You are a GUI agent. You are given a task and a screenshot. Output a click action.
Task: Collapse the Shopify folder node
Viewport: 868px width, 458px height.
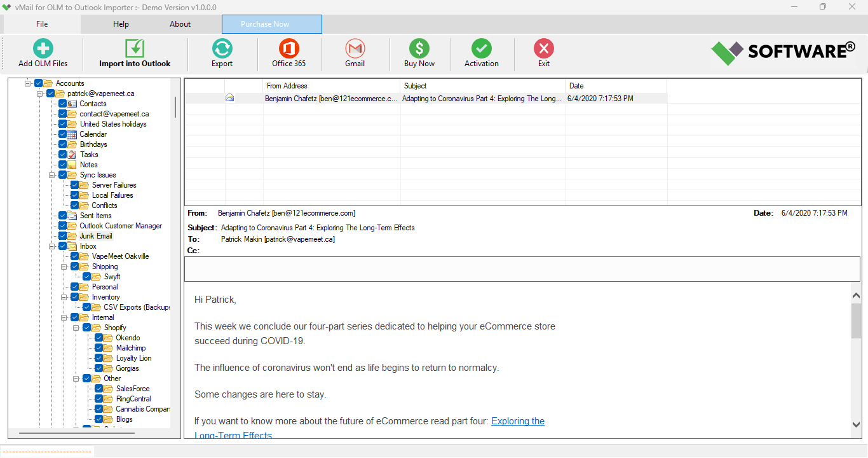coord(76,328)
